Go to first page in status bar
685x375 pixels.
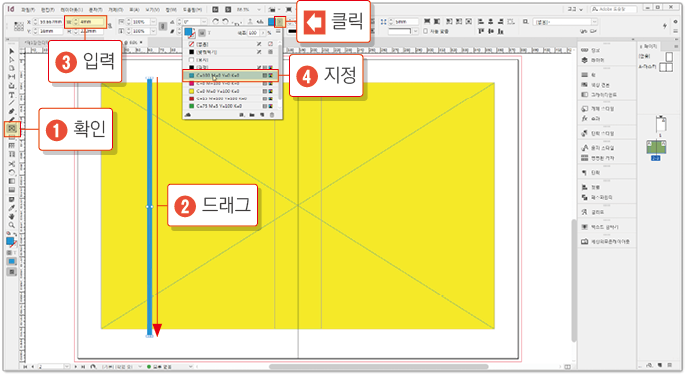click(25, 367)
